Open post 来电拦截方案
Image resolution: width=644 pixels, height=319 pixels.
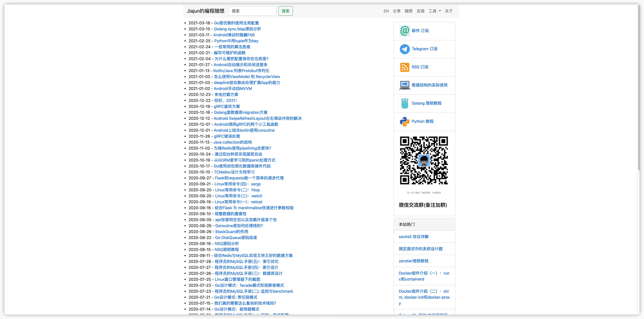tap(226, 95)
